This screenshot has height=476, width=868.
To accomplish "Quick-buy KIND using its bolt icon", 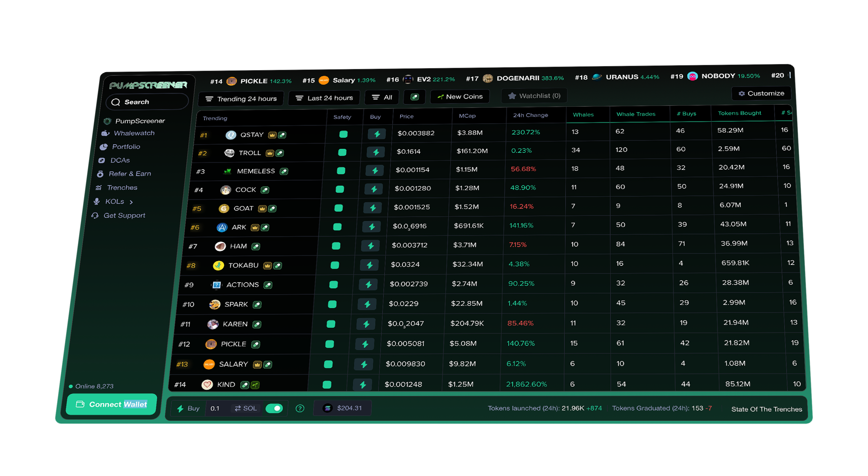I will (363, 384).
